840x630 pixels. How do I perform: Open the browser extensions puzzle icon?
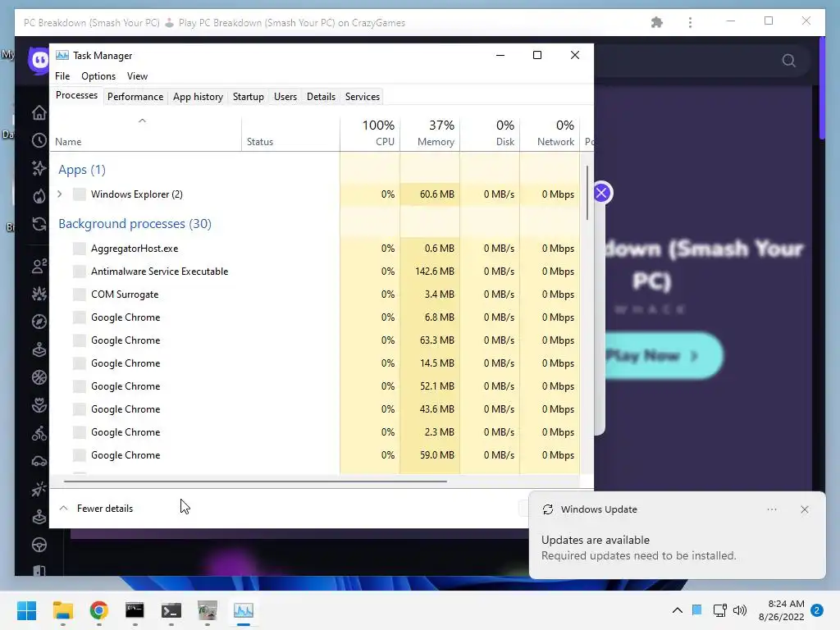point(657,22)
